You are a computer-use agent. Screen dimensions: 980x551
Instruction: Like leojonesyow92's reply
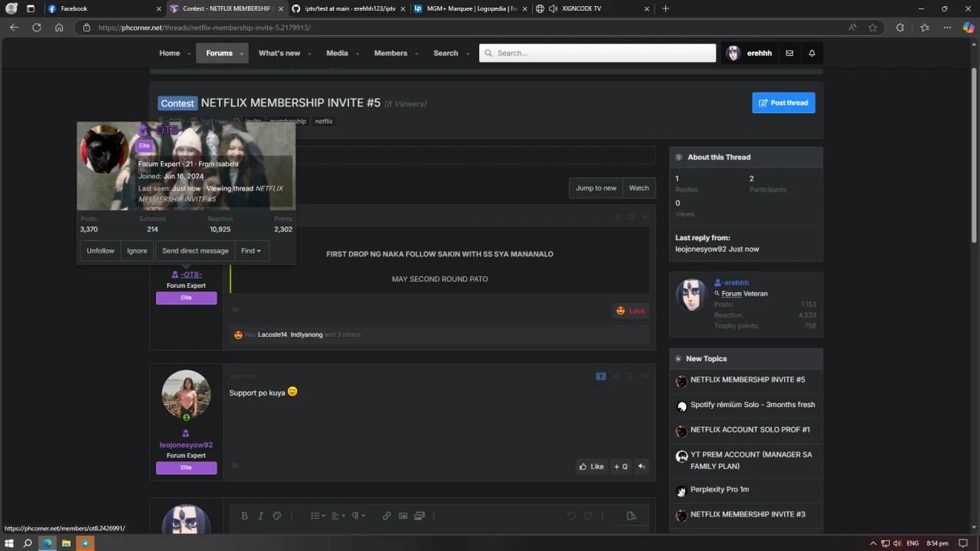(591, 466)
